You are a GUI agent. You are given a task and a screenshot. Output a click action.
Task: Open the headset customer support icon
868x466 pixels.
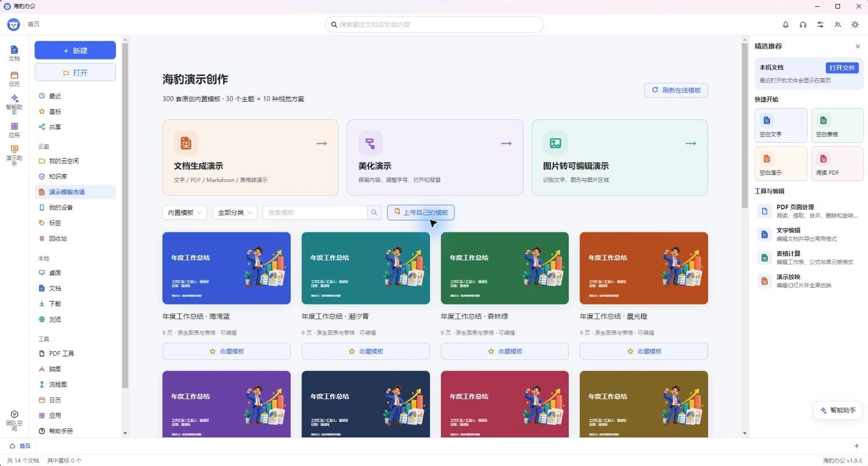tap(803, 25)
